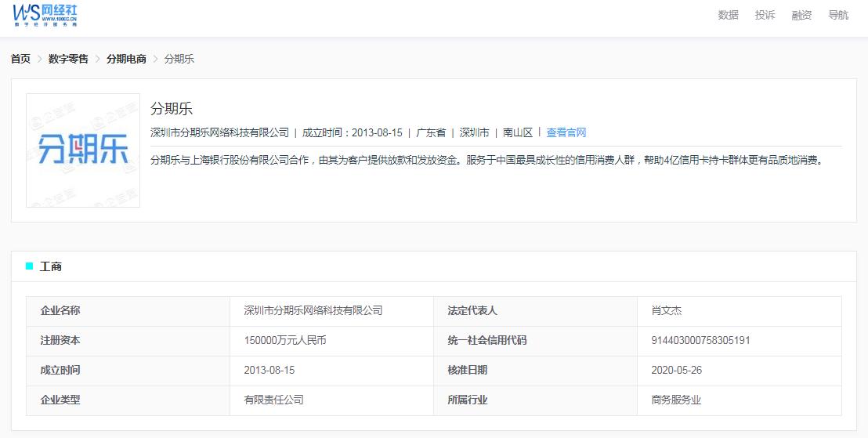Open the 导航 menu item

tap(838, 16)
